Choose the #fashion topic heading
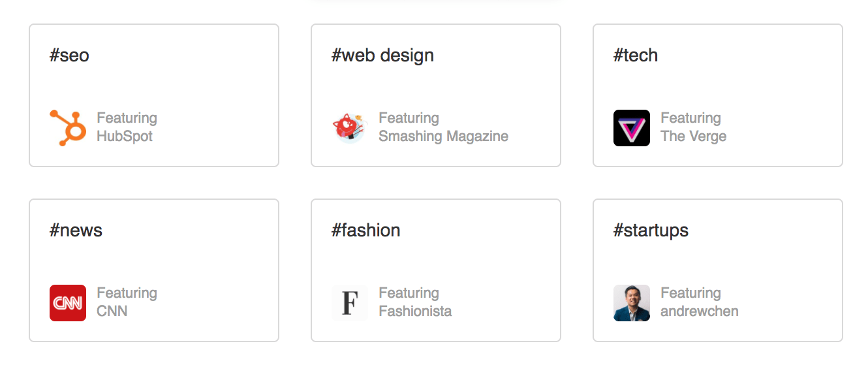This screenshot has height=367, width=868. point(365,231)
